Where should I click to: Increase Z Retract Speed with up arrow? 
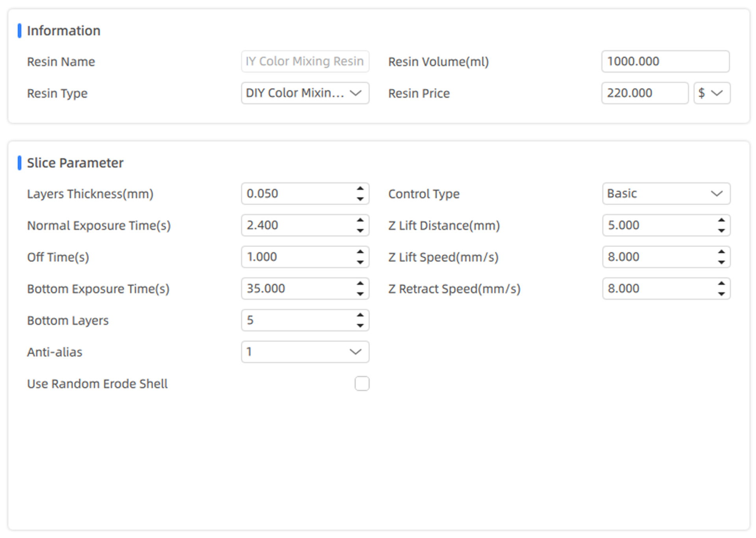(721, 283)
